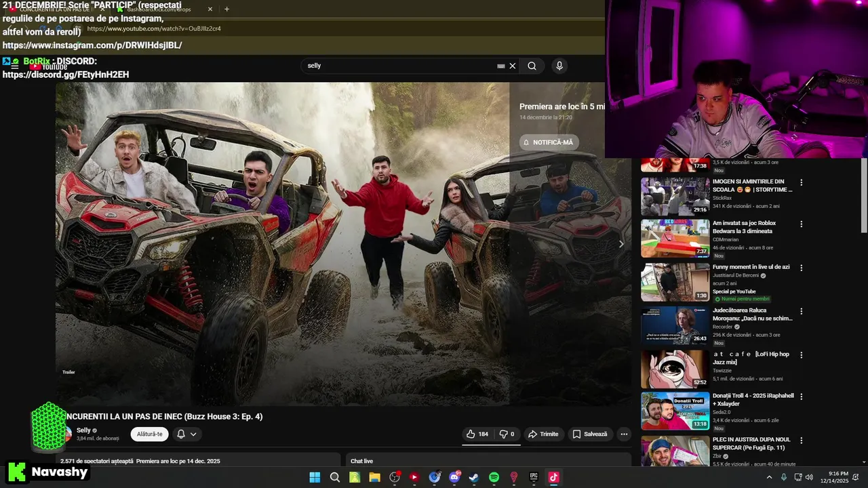Close the first browser tab
868x488 pixels.
tap(102, 9)
